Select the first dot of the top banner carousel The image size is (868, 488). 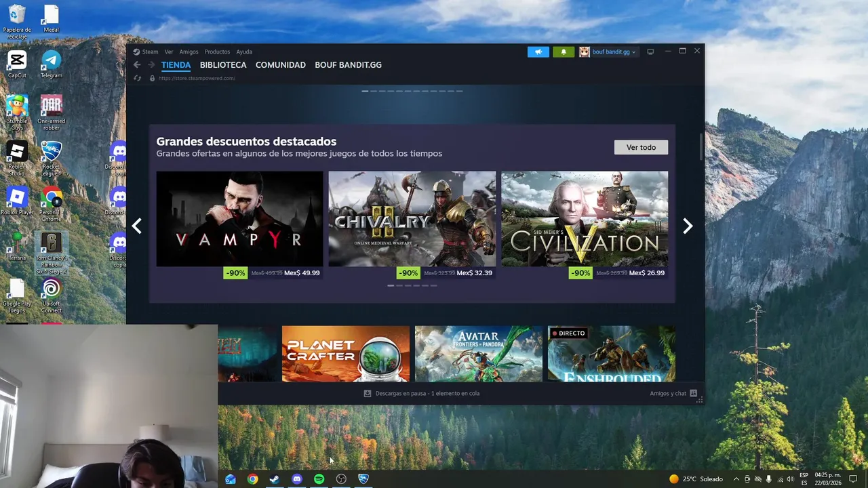click(365, 91)
